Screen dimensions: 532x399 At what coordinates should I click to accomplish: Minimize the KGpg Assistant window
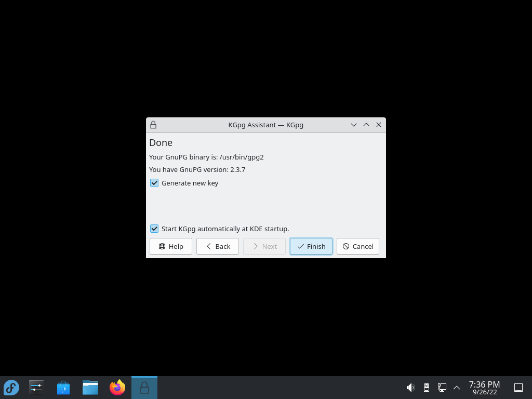(353, 125)
